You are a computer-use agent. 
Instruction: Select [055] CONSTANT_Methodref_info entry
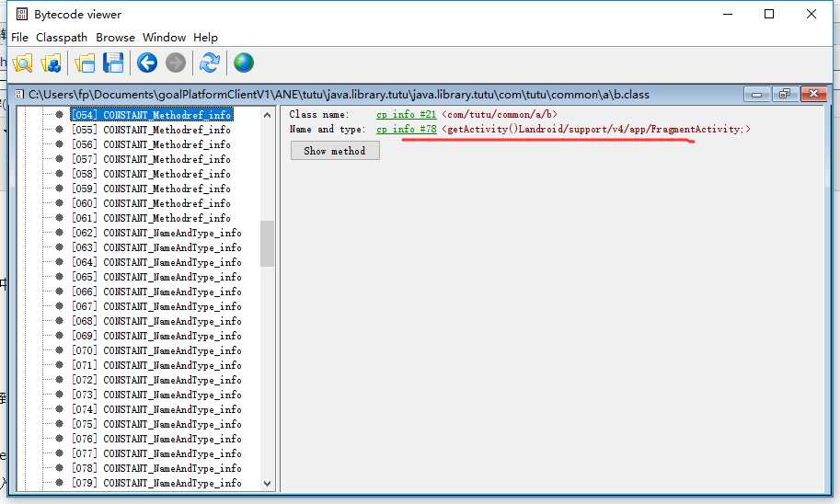coord(152,130)
